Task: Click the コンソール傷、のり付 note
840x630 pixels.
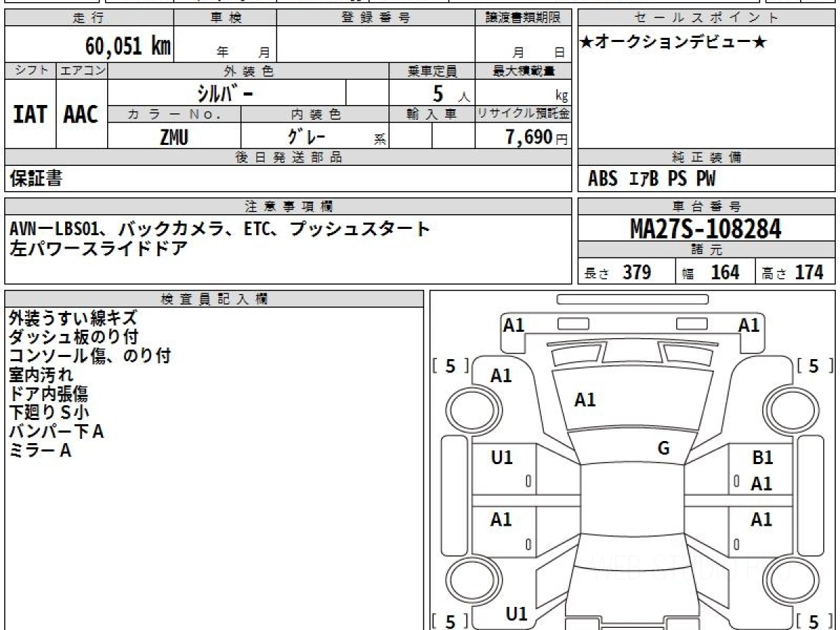Action: click(90, 356)
